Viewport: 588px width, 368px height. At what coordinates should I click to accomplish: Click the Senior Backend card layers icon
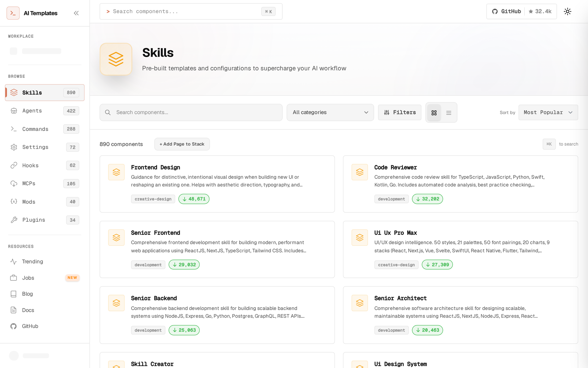[x=116, y=303]
